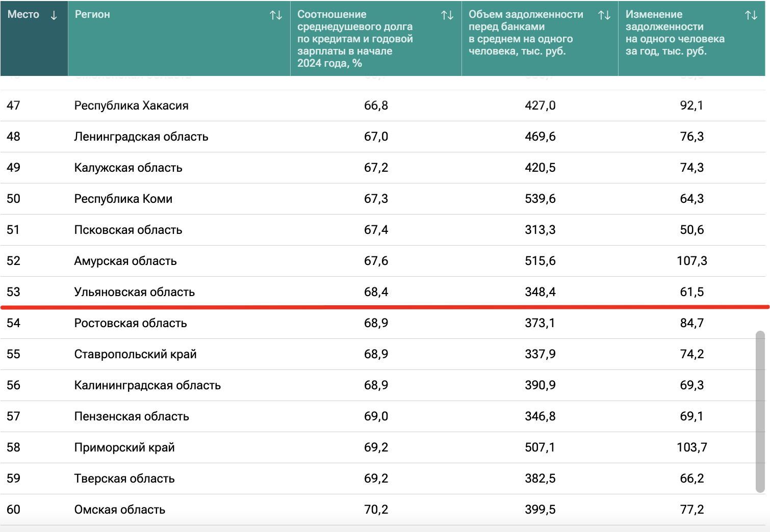This screenshot has height=532, width=770.
Task: Click debt volume 427,0
Action: [x=540, y=105]
